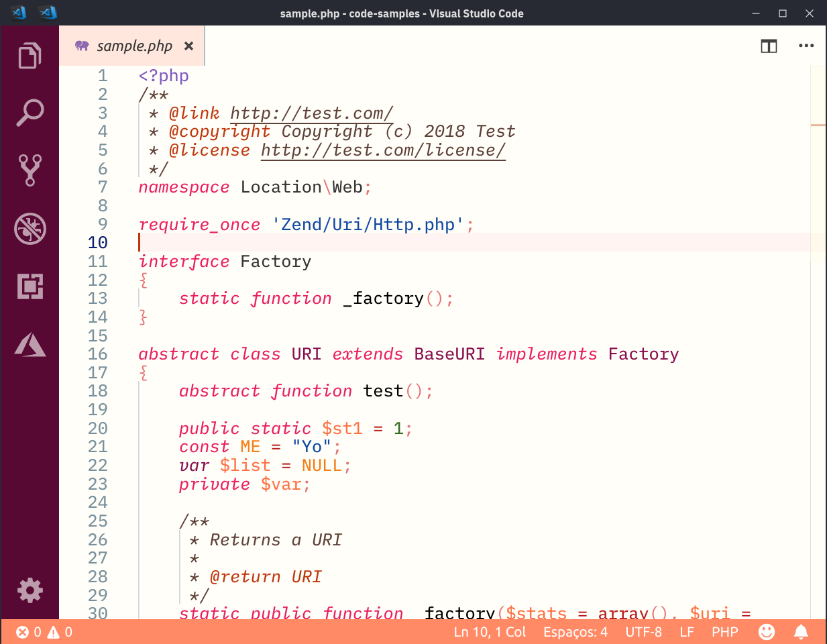Close the sample.php tab
This screenshot has width=827, height=644.
pos(189,46)
